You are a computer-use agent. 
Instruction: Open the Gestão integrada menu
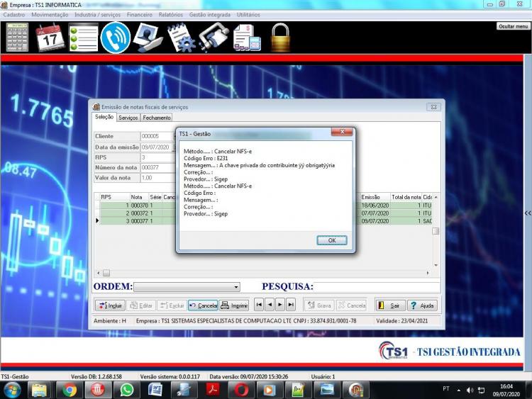[x=210, y=15]
